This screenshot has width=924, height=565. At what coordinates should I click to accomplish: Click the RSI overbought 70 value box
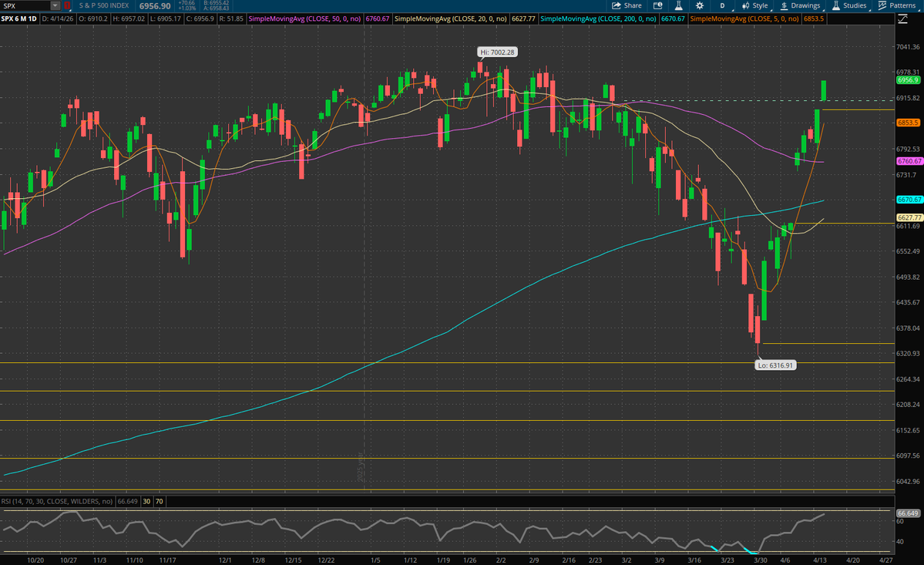click(x=159, y=501)
